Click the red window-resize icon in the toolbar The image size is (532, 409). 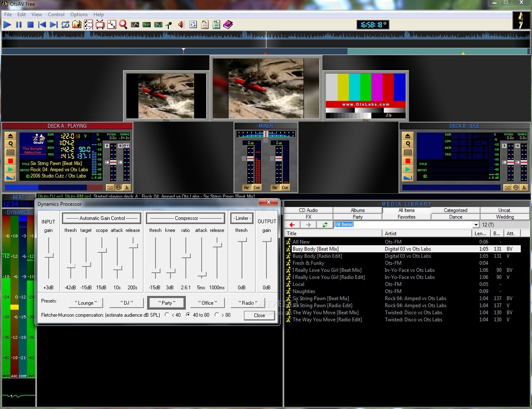112,25
